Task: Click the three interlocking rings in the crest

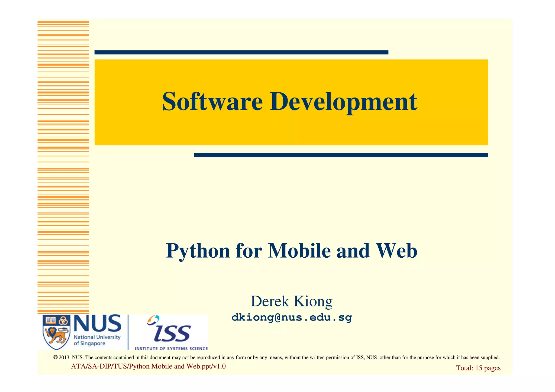Action: 63,320
